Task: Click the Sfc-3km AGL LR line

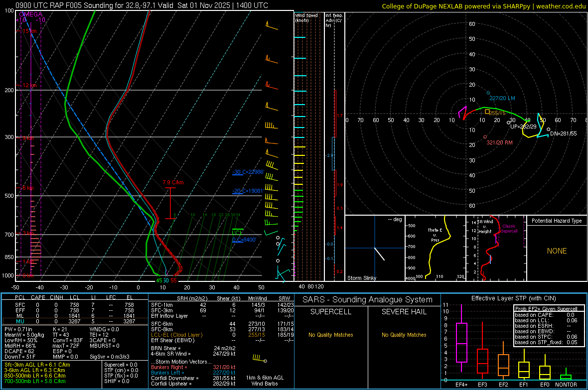Action: tap(37, 365)
